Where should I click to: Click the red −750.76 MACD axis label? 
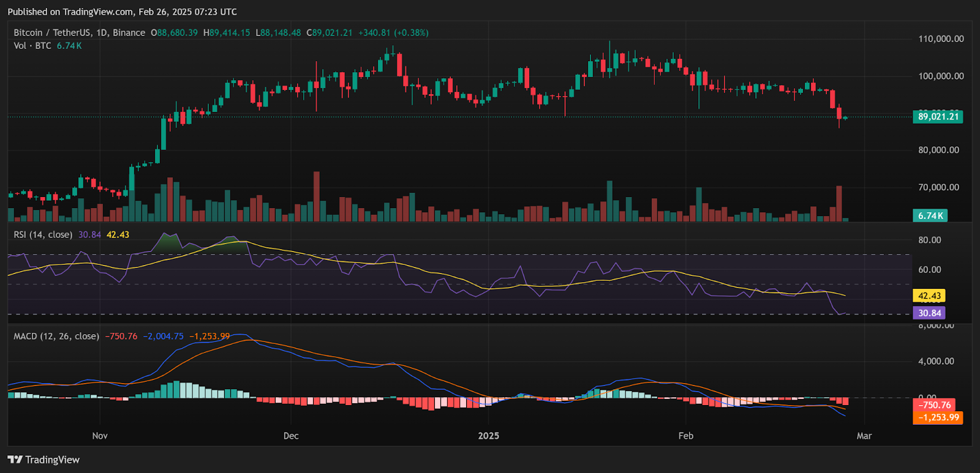tap(935, 405)
